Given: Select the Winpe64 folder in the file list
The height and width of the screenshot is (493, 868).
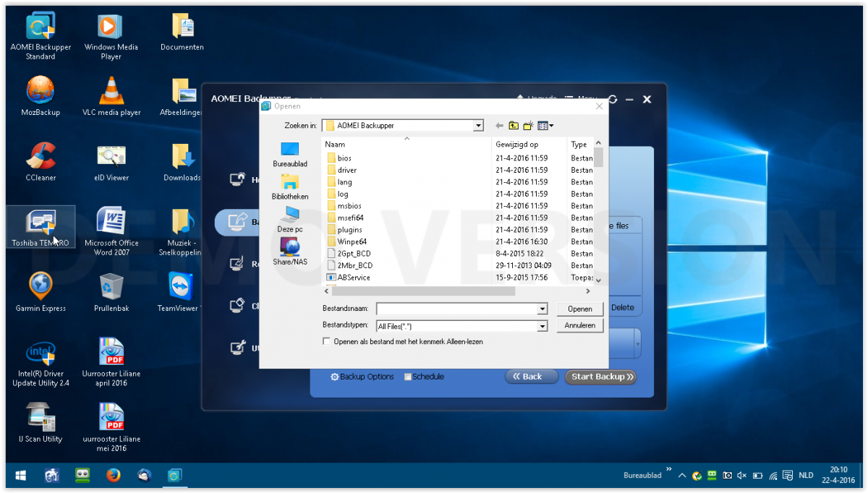Looking at the screenshot, I should point(352,241).
